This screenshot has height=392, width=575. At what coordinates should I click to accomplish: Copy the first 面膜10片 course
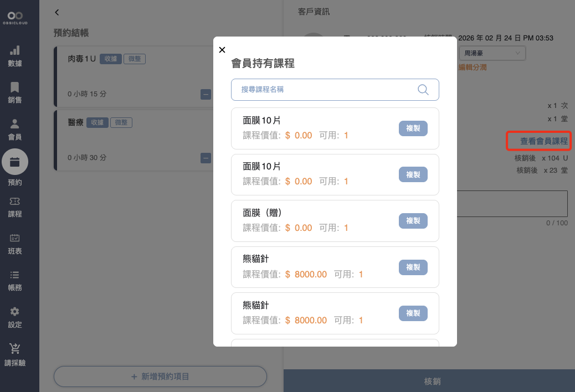point(413,128)
